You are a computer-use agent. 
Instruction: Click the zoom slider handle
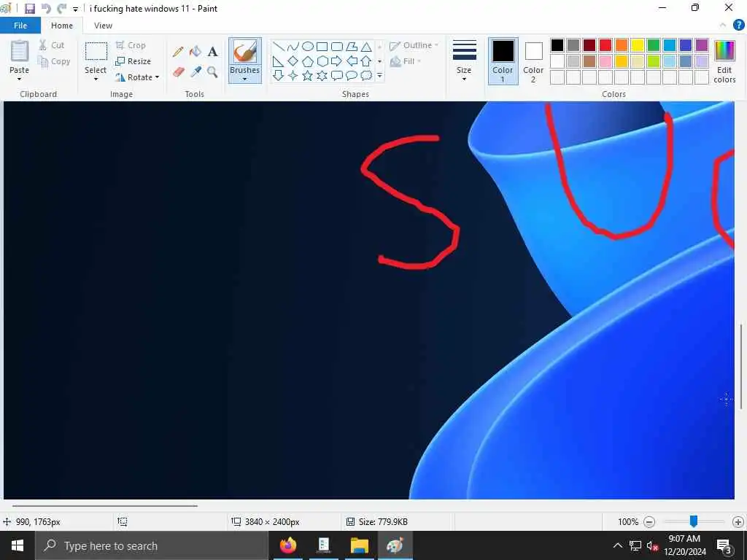(x=694, y=521)
